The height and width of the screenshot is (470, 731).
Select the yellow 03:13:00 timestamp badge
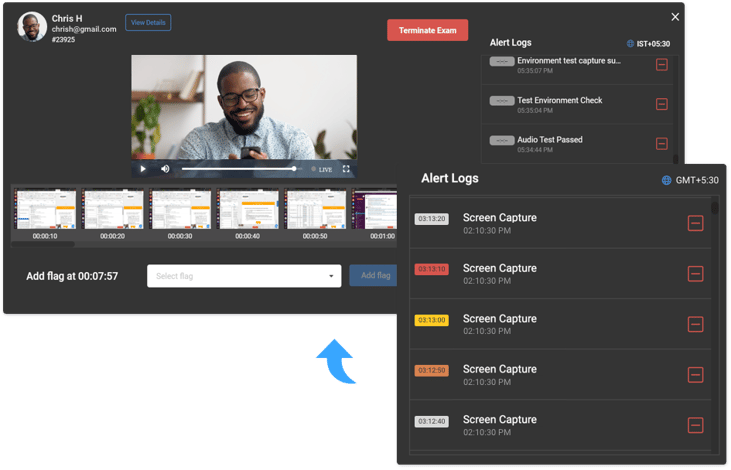(432, 320)
